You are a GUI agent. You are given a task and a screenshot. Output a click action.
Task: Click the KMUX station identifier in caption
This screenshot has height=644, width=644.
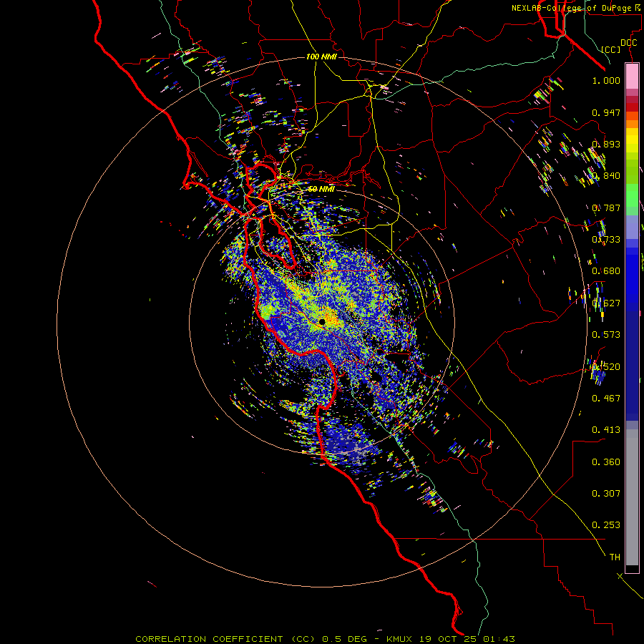(401, 639)
